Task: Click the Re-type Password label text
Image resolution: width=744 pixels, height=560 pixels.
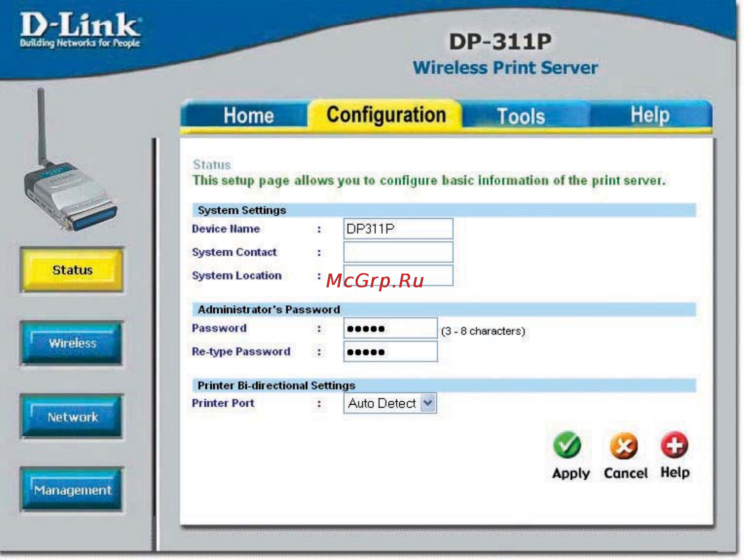Action: pyautogui.click(x=241, y=352)
